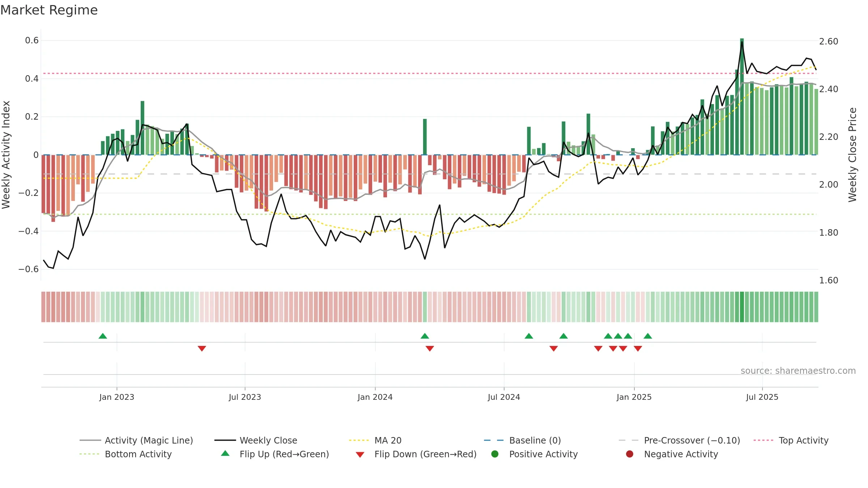868x488 pixels.
Task: Click the last flip-up triangle after Jan 2025
Action: [x=648, y=336]
